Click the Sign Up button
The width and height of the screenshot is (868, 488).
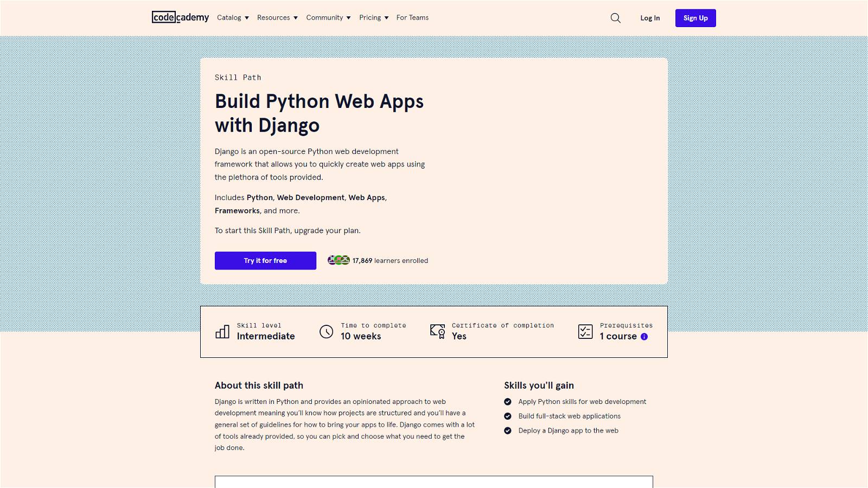click(x=695, y=18)
